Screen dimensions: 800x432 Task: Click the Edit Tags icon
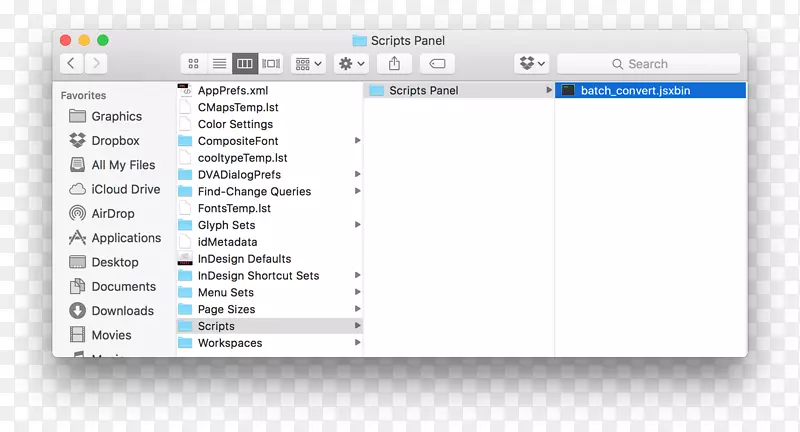point(437,64)
